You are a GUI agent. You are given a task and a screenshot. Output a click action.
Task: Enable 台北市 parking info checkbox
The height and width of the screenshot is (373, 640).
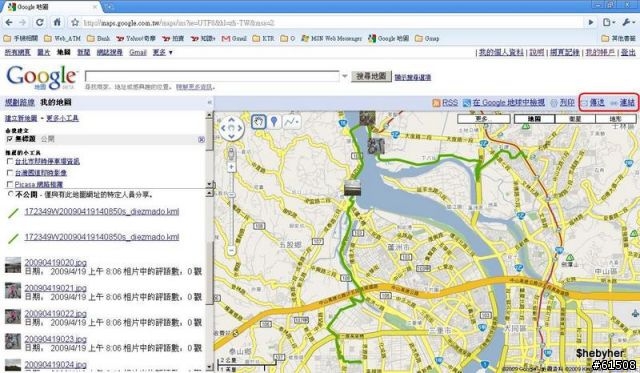pyautogui.click(x=10, y=161)
